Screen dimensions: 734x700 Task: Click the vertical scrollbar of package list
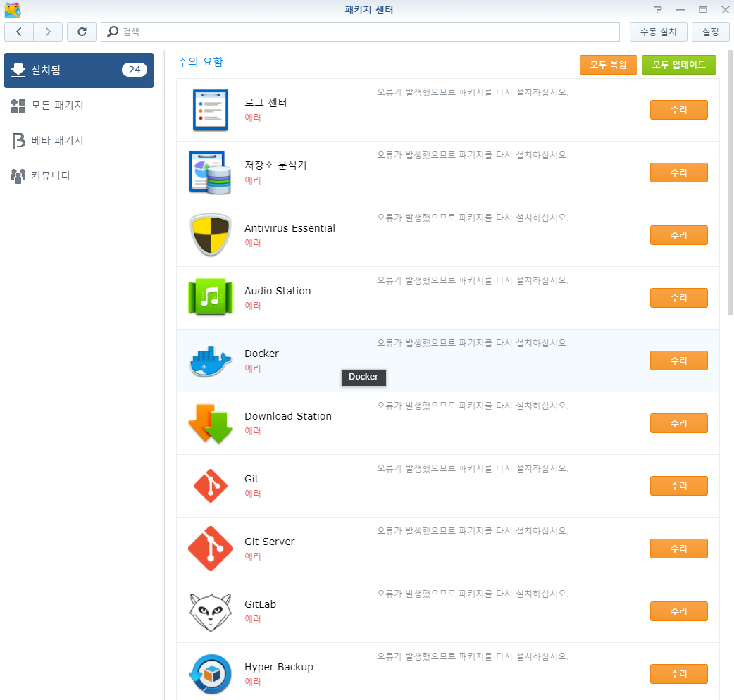730,182
